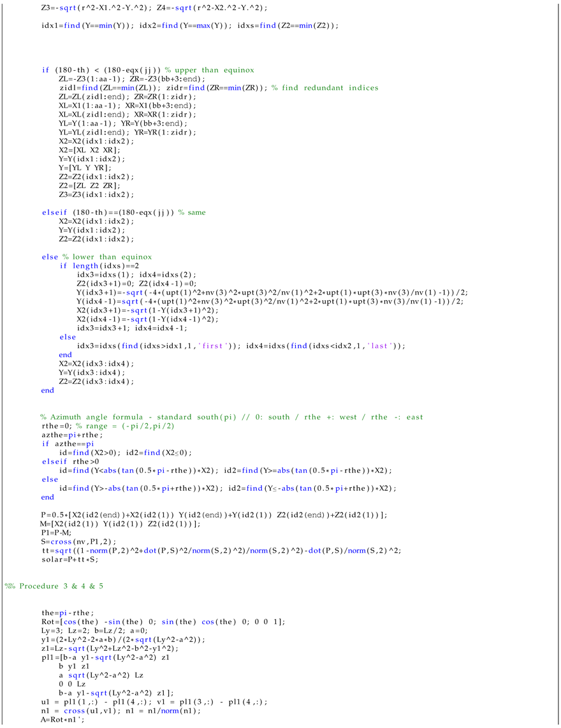This screenshot has height=728, width=561.
Task: Click the elseif keyword near 180-eqx comparison
Action: tap(55, 212)
